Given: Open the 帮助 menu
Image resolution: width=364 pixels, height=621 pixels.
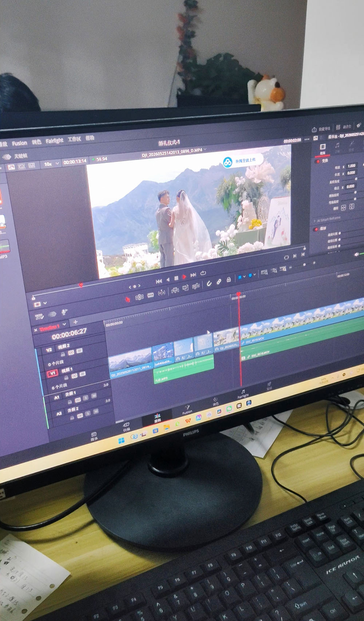Looking at the screenshot, I should [x=90, y=138].
